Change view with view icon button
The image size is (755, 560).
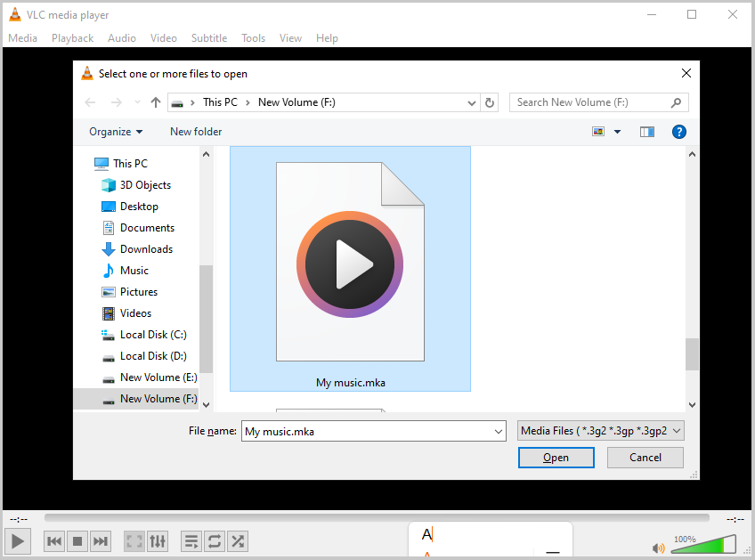(598, 132)
